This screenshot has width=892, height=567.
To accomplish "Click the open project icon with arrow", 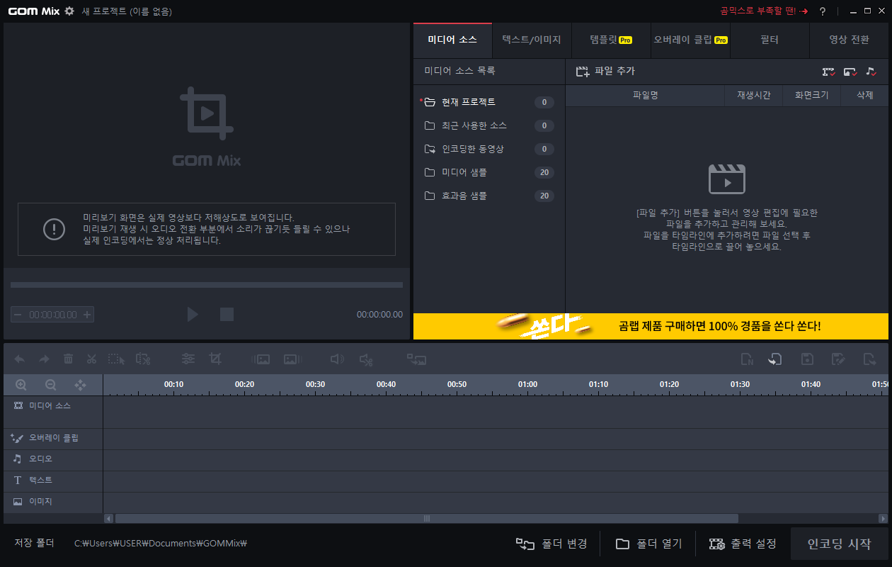I will pyautogui.click(x=775, y=359).
